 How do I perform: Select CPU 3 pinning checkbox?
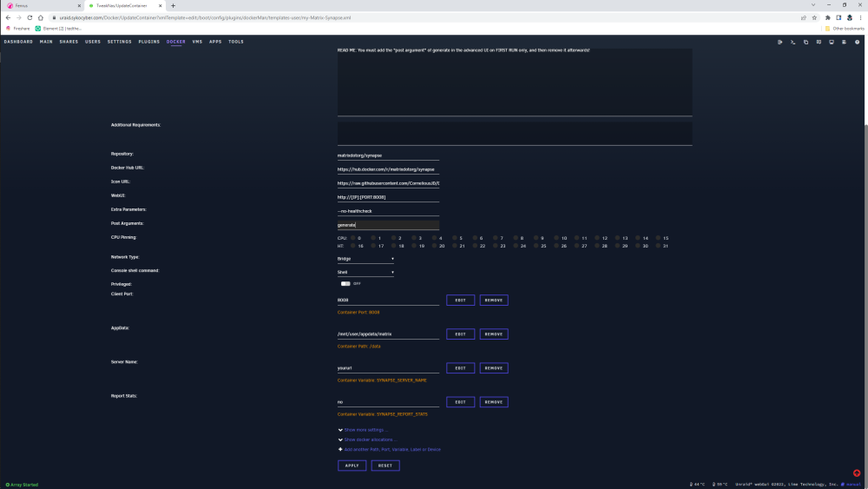(414, 238)
